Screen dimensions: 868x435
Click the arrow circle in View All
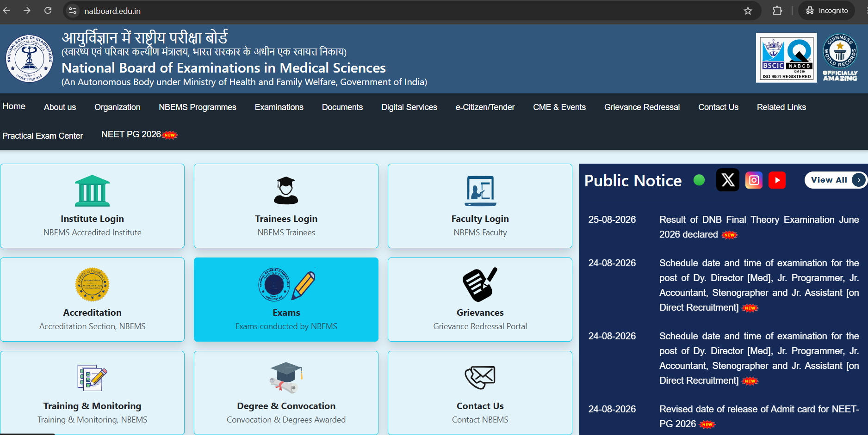tap(859, 180)
